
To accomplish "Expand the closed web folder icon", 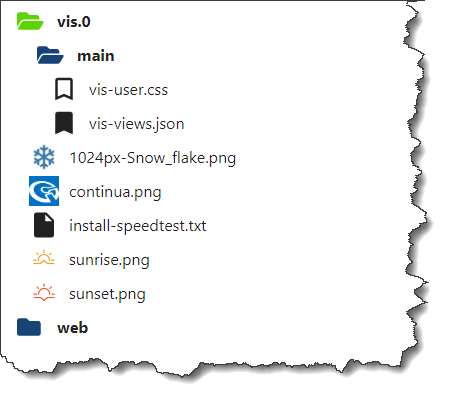I will point(29,327).
